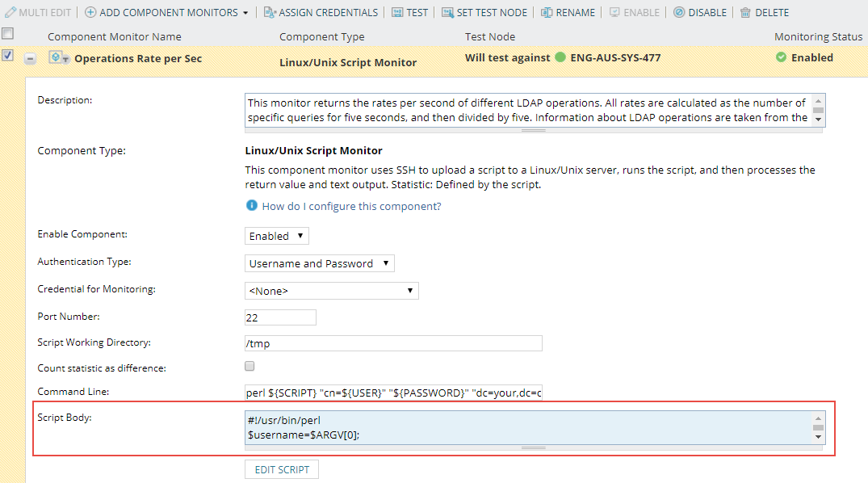Screen dimensions: 868x483
Task: Open the Credential for Monitoring dropdown
Action: (x=332, y=291)
